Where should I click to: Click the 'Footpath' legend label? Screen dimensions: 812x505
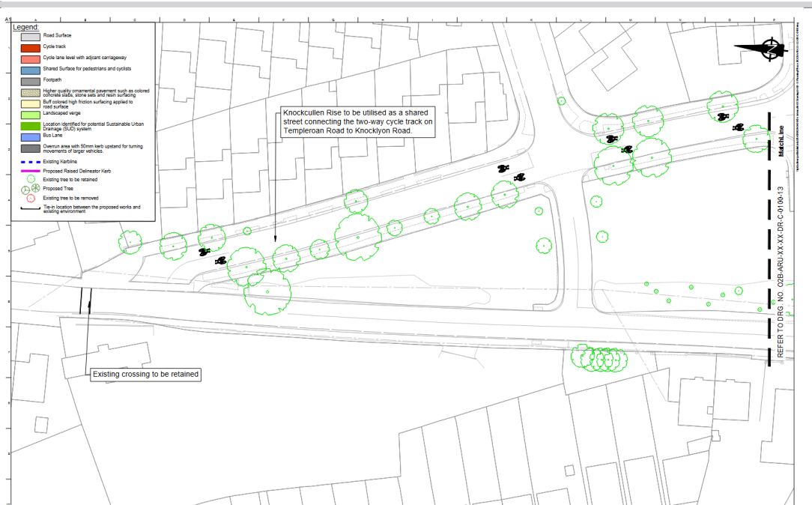coord(52,79)
